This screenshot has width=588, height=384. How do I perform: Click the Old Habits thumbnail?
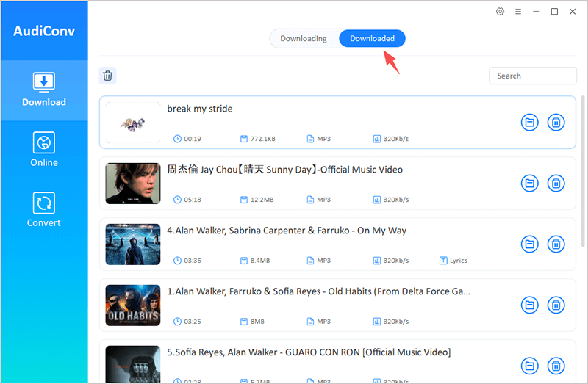133,305
